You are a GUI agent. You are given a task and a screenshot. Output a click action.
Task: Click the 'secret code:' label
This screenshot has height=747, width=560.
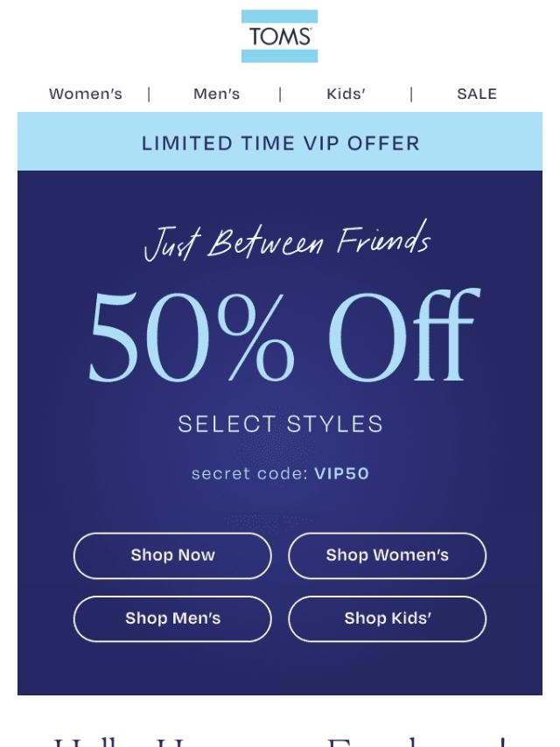coord(249,473)
